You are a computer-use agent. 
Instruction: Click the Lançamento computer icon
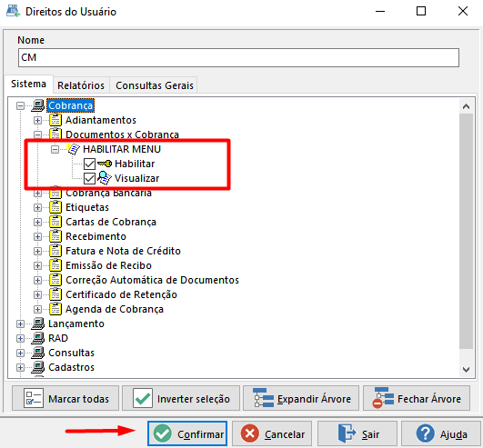coord(38,324)
